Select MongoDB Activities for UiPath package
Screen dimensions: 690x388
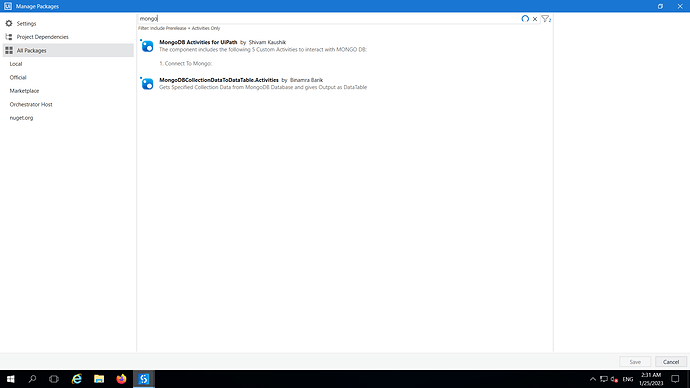tap(345, 53)
